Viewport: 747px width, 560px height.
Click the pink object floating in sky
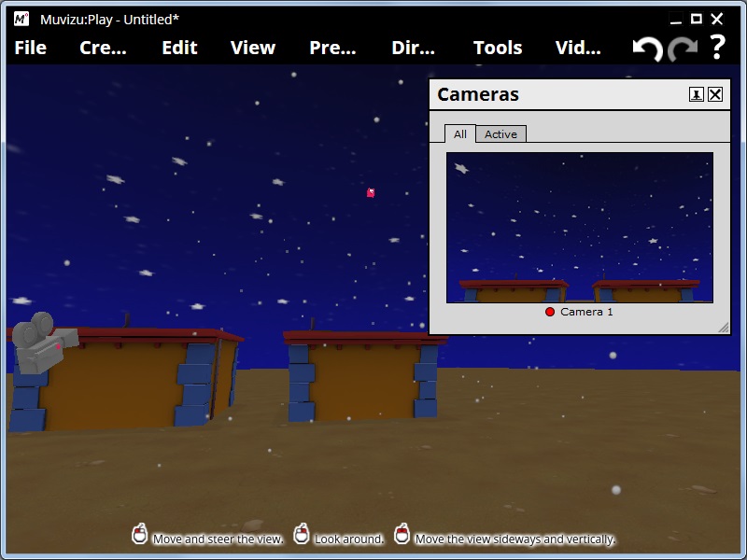click(x=371, y=192)
